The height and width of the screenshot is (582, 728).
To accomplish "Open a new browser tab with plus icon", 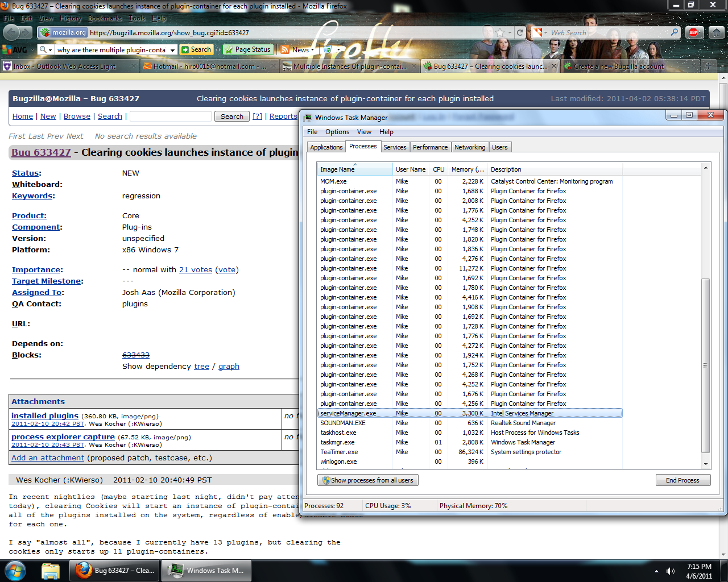I will pyautogui.click(x=708, y=66).
